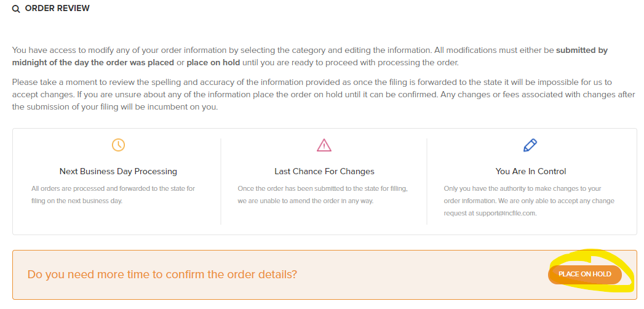Click the bold 'submitted by midnight' text
The width and height of the screenshot is (644, 309).
click(581, 50)
